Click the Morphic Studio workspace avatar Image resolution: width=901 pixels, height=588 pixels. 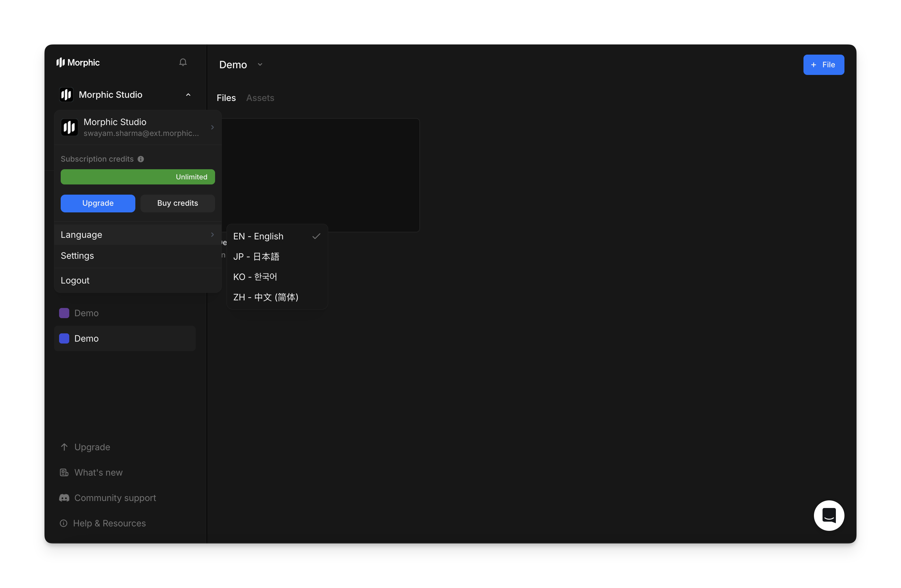(x=69, y=128)
